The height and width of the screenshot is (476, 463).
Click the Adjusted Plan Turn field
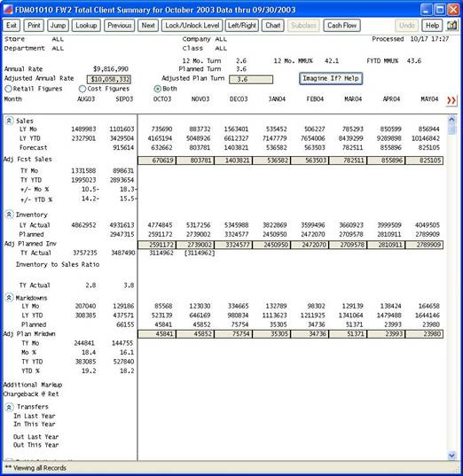click(251, 80)
